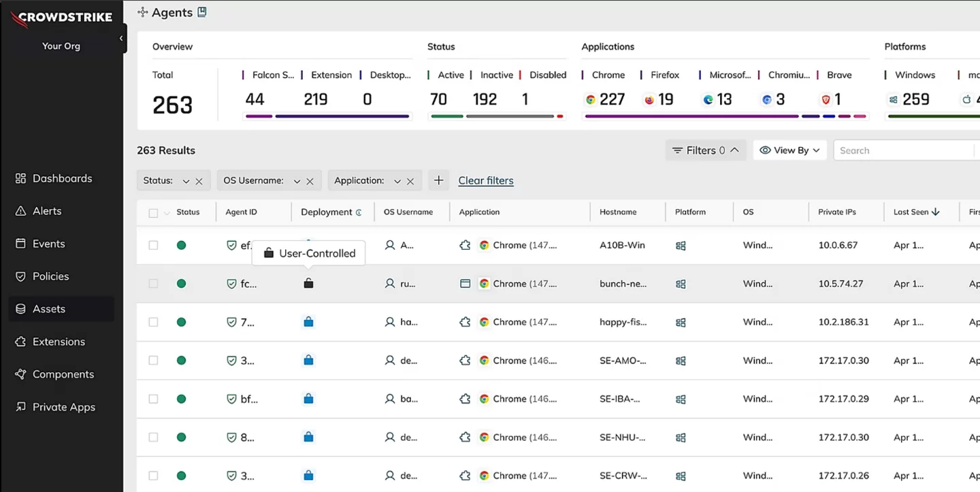980x492 pixels.
Task: Click the Agents title node icon
Action: coord(142,12)
